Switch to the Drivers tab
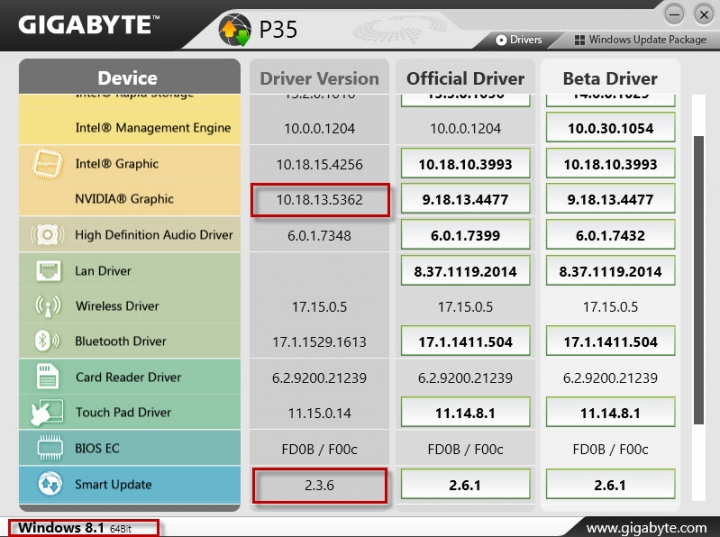720x537 pixels. point(519,40)
